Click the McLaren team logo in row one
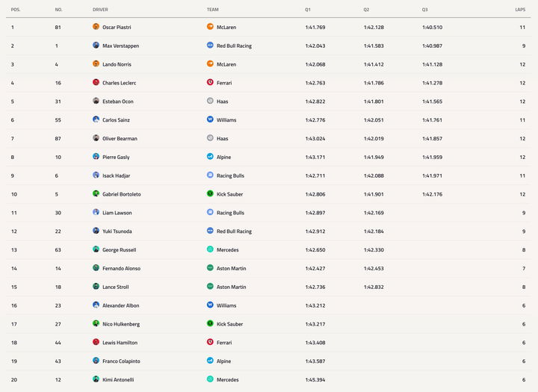Viewport: 538px width, 392px height. click(210, 26)
